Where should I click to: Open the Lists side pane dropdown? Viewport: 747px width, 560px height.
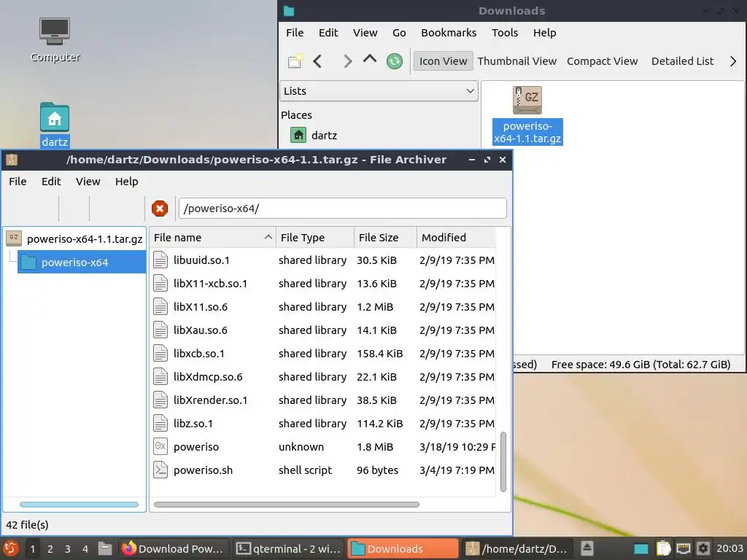click(x=379, y=91)
